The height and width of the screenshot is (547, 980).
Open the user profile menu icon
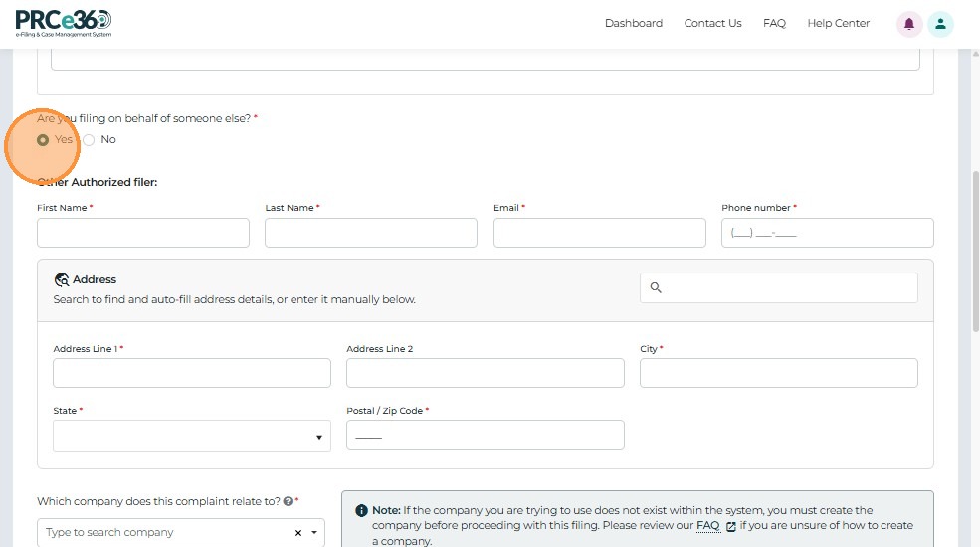[940, 24]
